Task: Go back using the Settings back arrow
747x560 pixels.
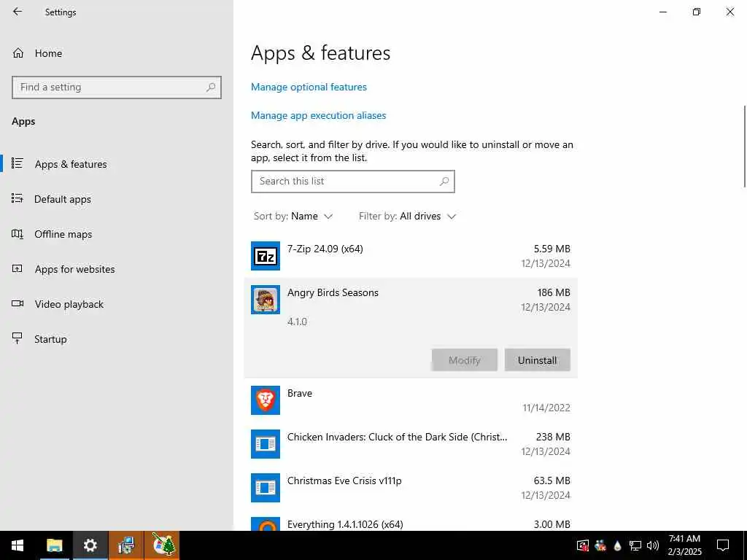Action: click(x=18, y=12)
